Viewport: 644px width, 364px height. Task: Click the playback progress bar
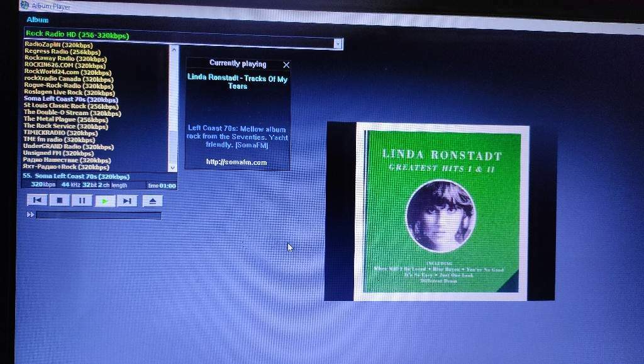point(99,215)
